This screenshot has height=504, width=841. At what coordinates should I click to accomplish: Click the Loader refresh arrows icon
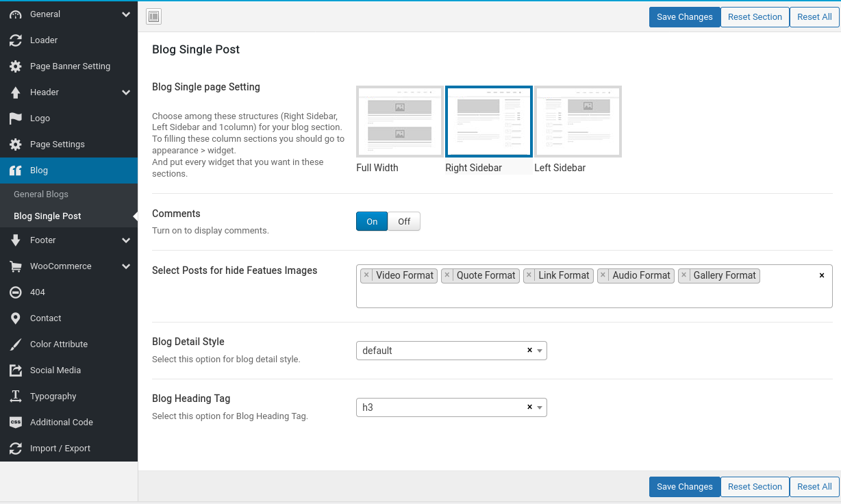pyautogui.click(x=16, y=40)
